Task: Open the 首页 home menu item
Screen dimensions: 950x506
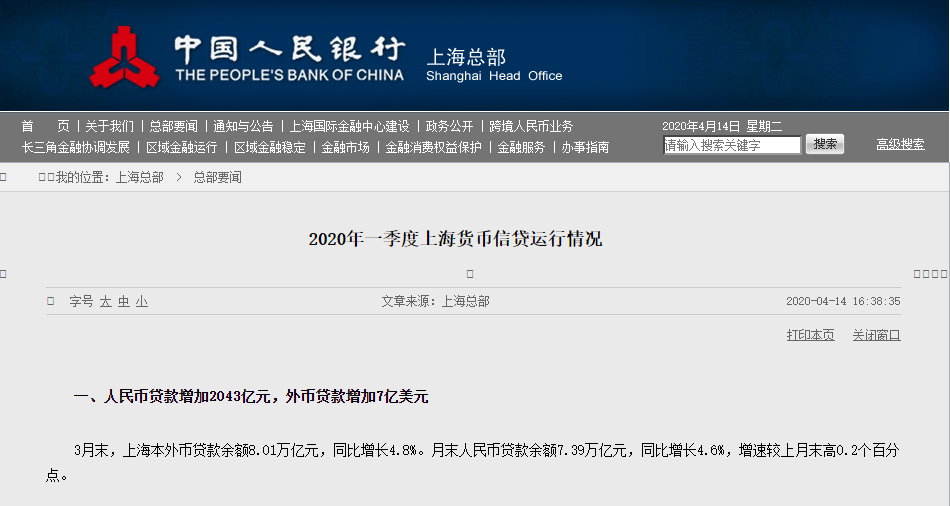Action: 45,126
